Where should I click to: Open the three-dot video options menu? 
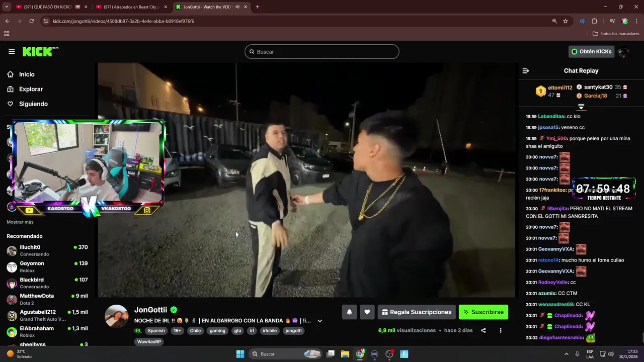(x=501, y=330)
